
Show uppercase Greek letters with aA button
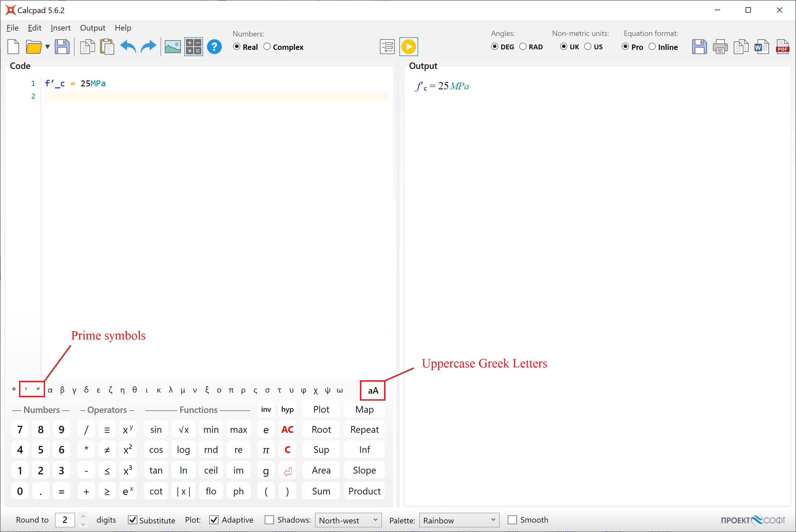(372, 390)
